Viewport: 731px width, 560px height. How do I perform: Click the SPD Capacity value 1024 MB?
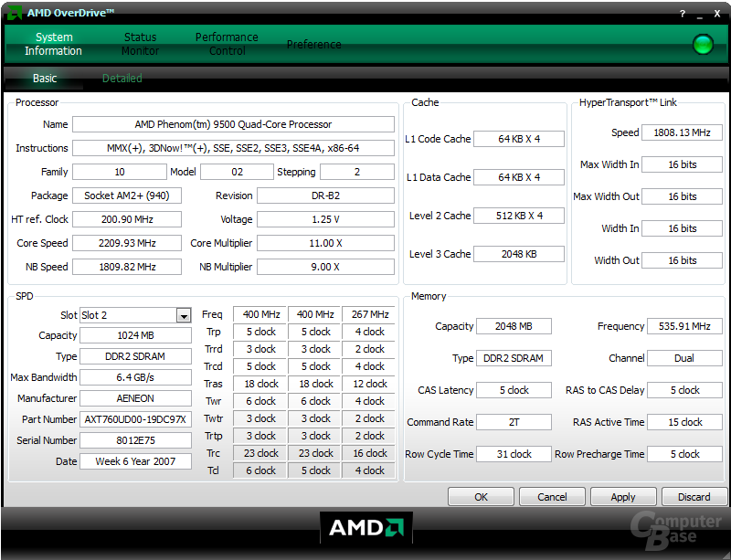[x=135, y=335]
